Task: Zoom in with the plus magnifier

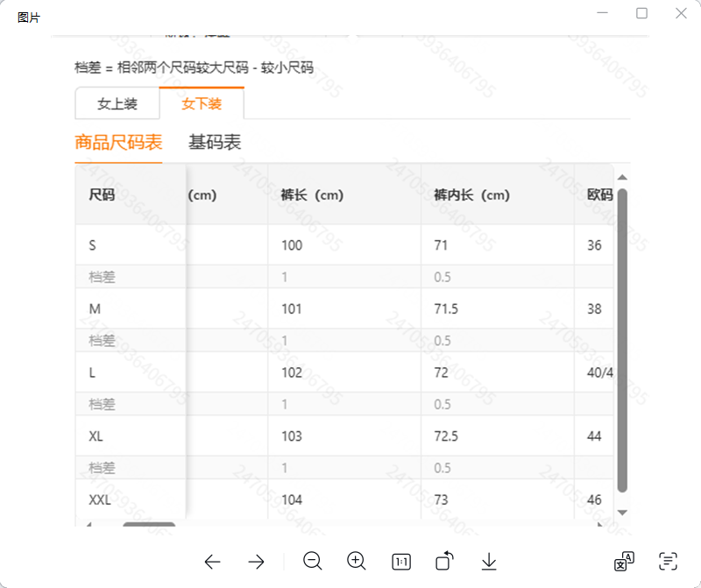Action: (x=357, y=561)
